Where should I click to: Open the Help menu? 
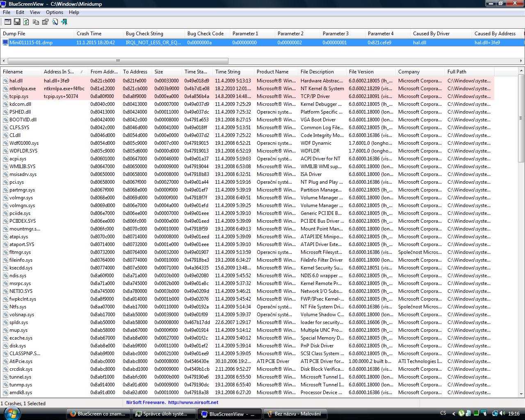click(74, 12)
